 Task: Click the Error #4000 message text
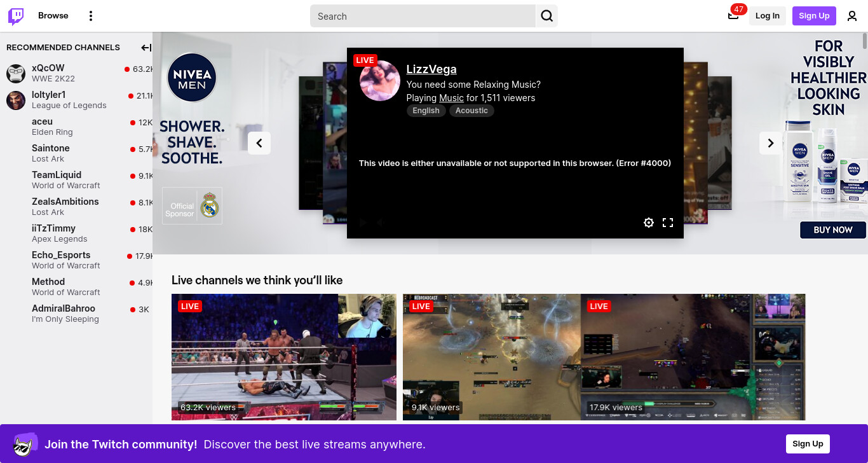coord(515,163)
